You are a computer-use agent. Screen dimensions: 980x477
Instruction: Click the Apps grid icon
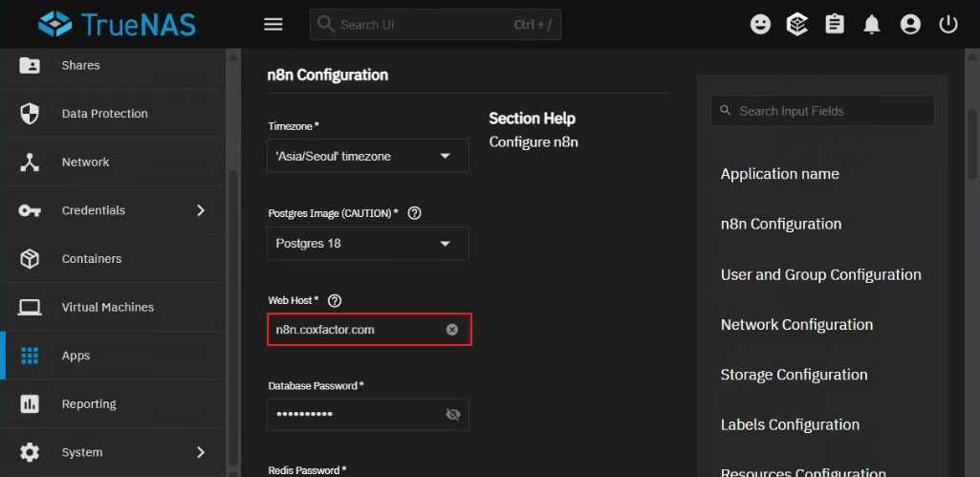[30, 356]
